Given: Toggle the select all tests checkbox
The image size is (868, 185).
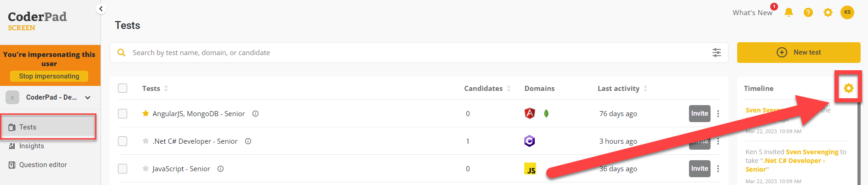Looking at the screenshot, I should 123,88.
